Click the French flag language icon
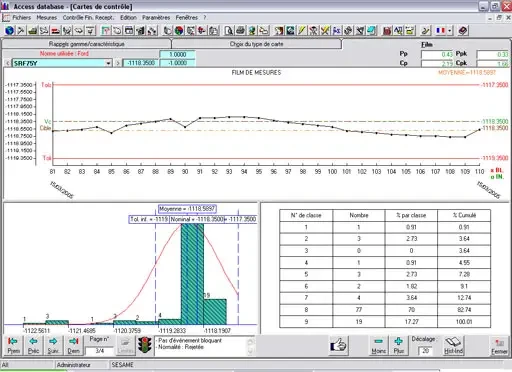512x372 pixels. (x=441, y=31)
